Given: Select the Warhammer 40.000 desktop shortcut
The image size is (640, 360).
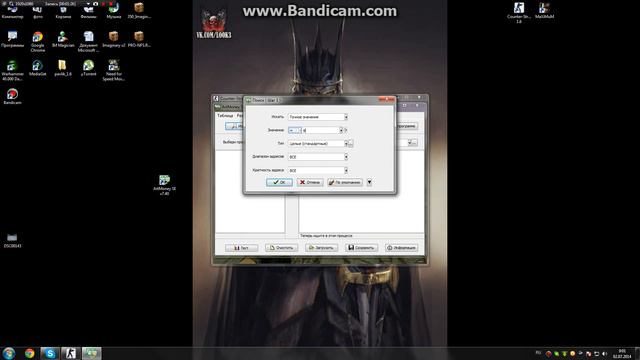Looking at the screenshot, I should (x=12, y=70).
